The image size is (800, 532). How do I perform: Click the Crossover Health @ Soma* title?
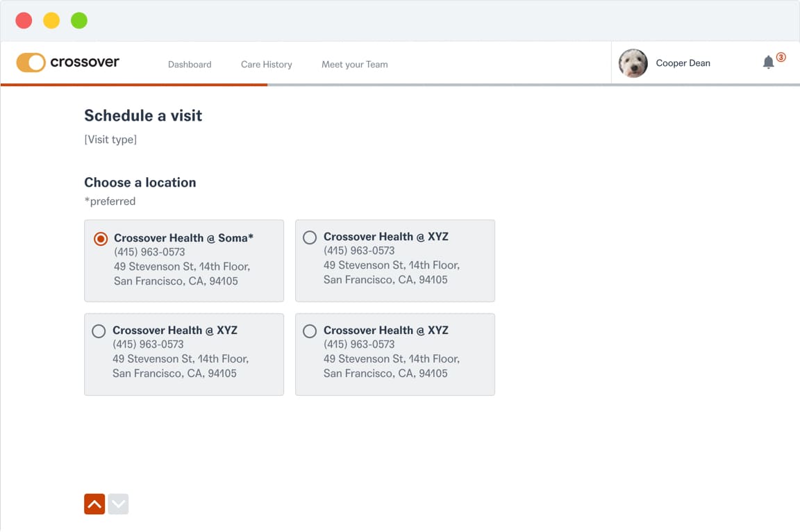(183, 238)
